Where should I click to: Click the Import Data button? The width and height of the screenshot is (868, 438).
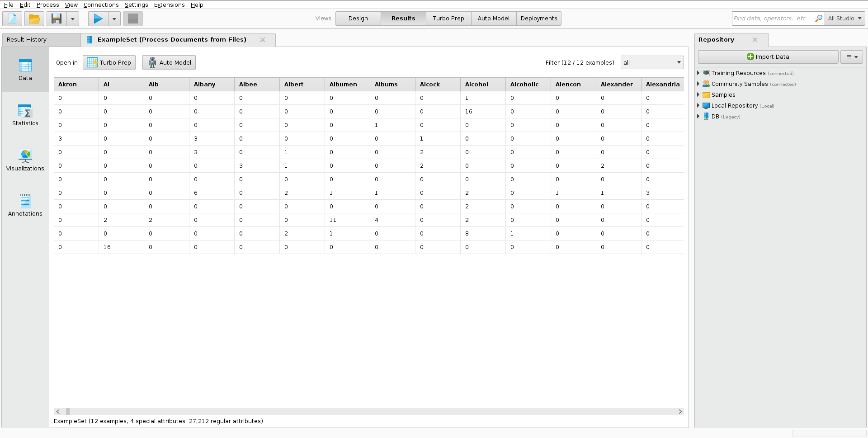click(768, 57)
